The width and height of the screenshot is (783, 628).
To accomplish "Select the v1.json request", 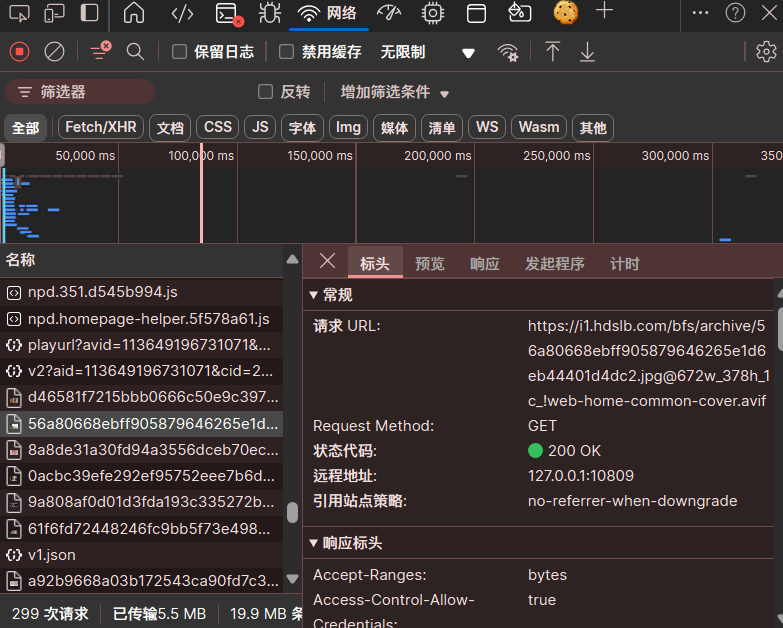I will tap(52, 554).
